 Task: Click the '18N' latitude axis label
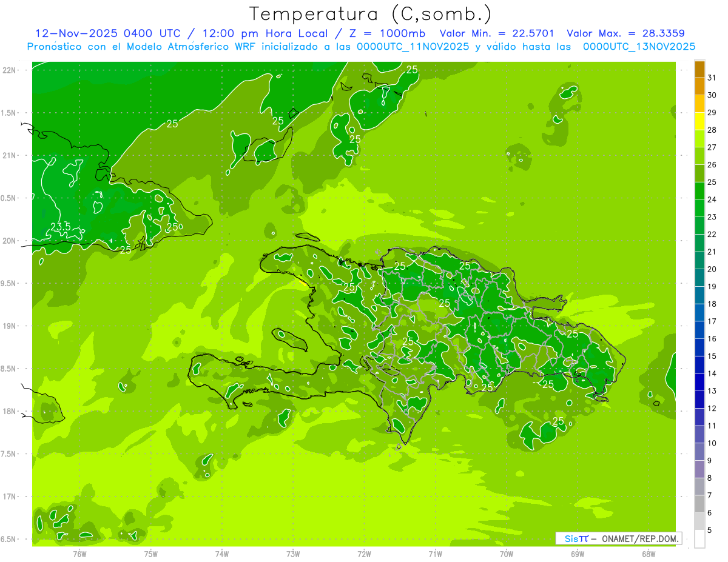(10, 412)
